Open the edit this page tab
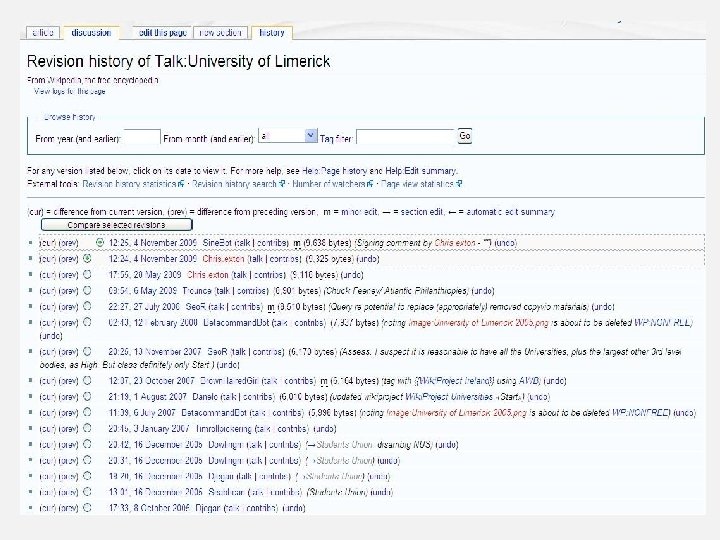720x540 pixels. [x=163, y=33]
